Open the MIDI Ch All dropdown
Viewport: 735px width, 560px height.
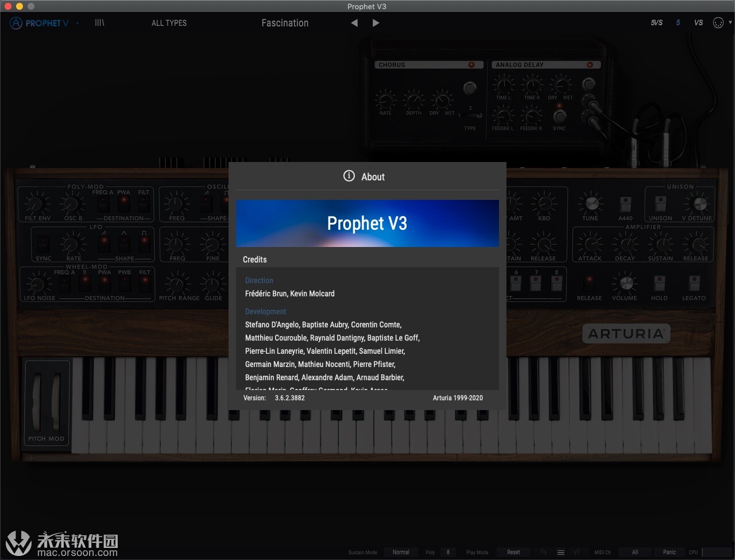(x=635, y=553)
